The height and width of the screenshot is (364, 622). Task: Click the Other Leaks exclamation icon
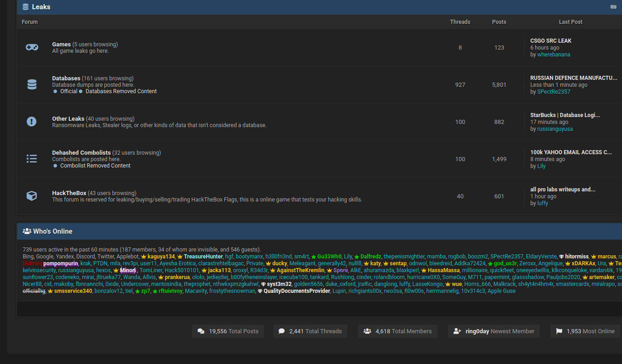(32, 122)
